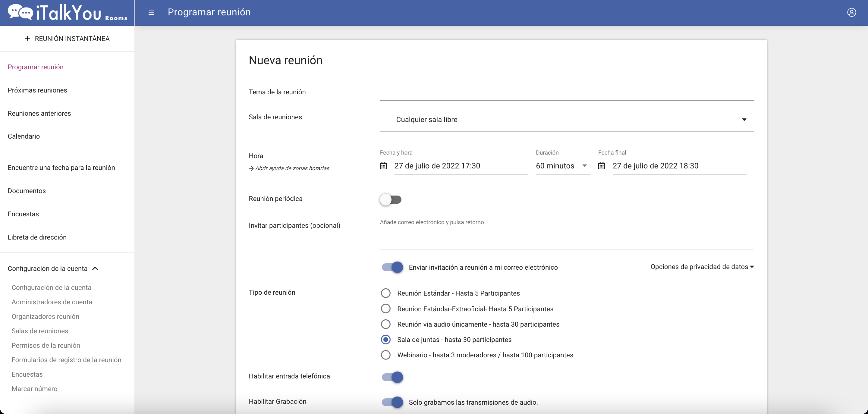Click the plus icon for instant meeting
868x414 pixels.
coord(27,38)
